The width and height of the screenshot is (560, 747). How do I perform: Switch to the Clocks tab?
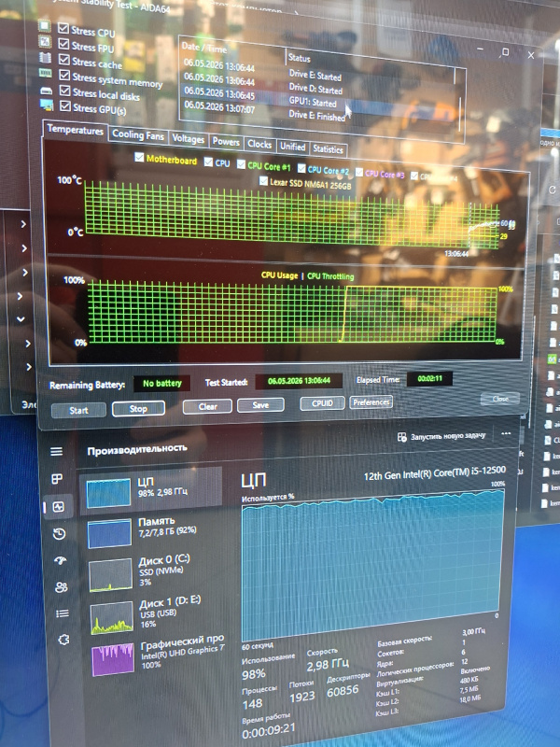point(259,144)
